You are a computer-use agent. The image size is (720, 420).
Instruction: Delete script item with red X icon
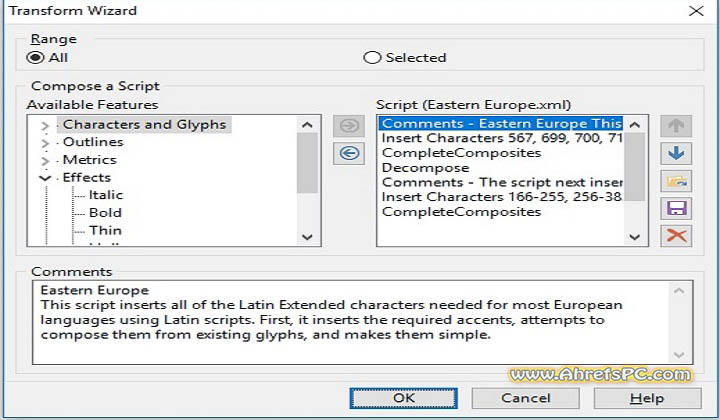pos(676,236)
